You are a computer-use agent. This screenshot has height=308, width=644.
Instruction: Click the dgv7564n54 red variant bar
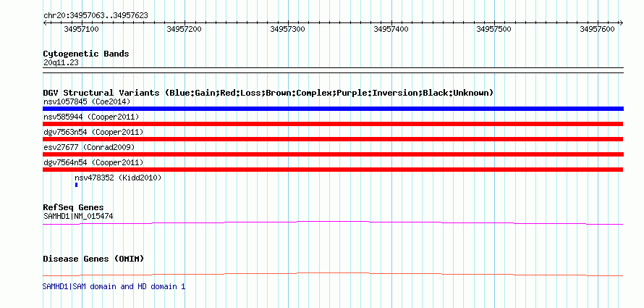(x=333, y=170)
